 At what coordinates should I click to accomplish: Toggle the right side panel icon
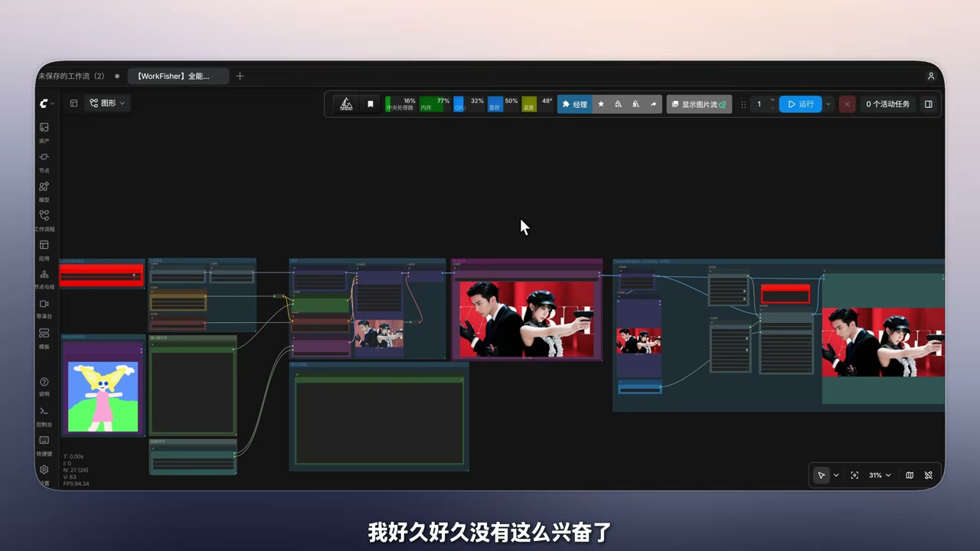click(929, 104)
